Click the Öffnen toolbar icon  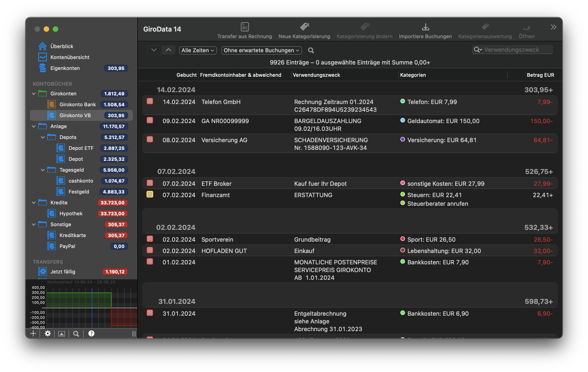coord(527,27)
